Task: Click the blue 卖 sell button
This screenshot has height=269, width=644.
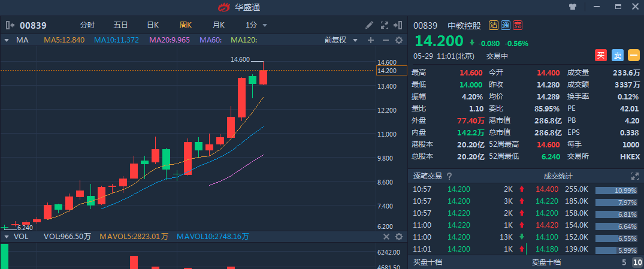Action: (x=617, y=55)
